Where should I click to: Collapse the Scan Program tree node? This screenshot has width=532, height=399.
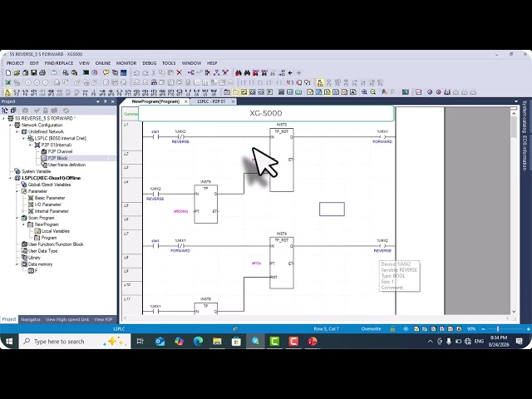17,218
